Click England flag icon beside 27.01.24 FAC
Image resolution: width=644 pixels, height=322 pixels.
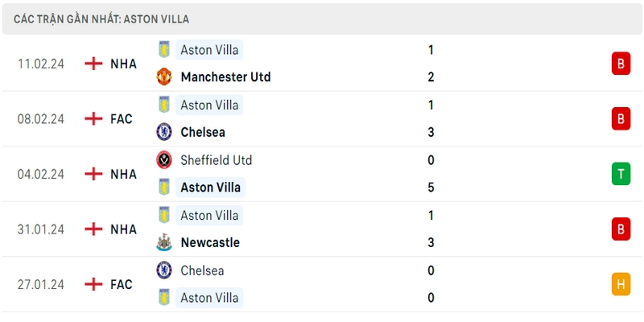[93, 284]
